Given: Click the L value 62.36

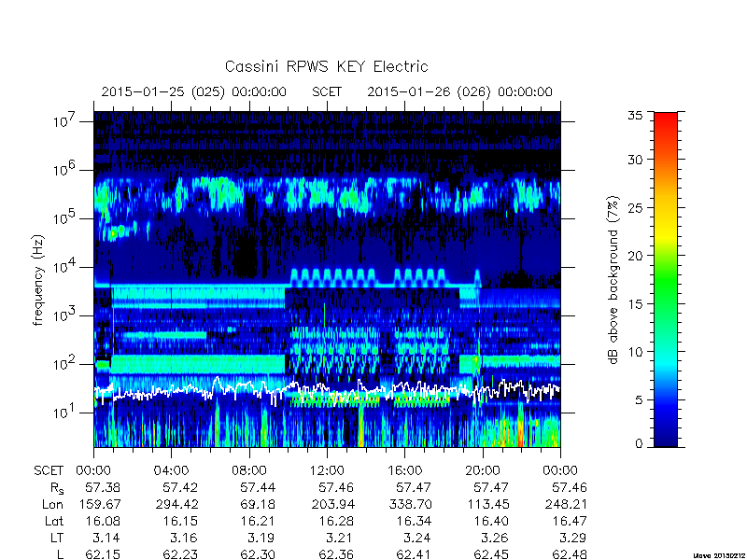Looking at the screenshot, I should tap(336, 554).
